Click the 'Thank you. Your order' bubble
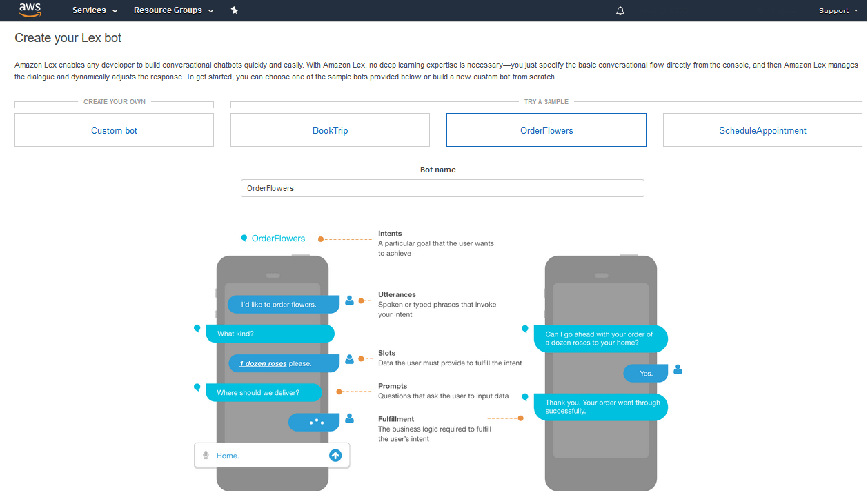This screenshot has width=868, height=497. [601, 407]
